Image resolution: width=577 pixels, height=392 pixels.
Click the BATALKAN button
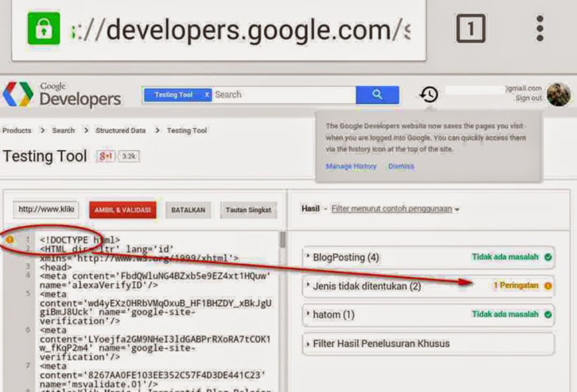click(x=188, y=210)
